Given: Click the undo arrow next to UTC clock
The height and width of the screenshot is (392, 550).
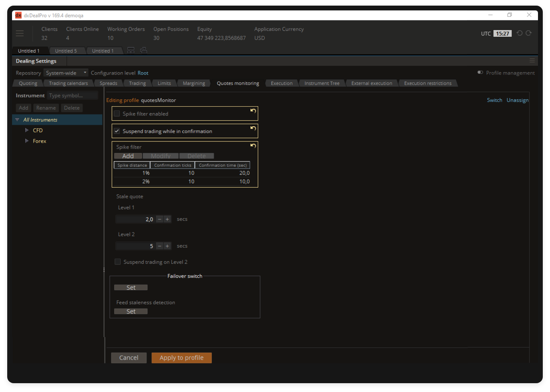Looking at the screenshot, I should tap(520, 33).
